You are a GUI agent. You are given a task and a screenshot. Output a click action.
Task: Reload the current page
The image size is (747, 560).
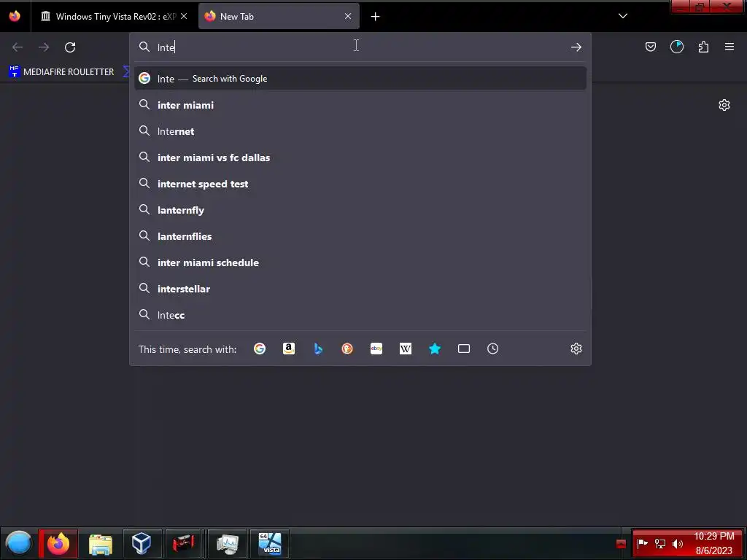point(70,47)
